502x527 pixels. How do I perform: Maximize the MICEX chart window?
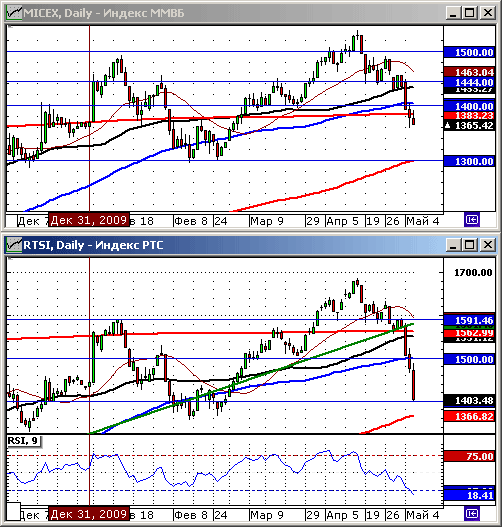point(470,13)
